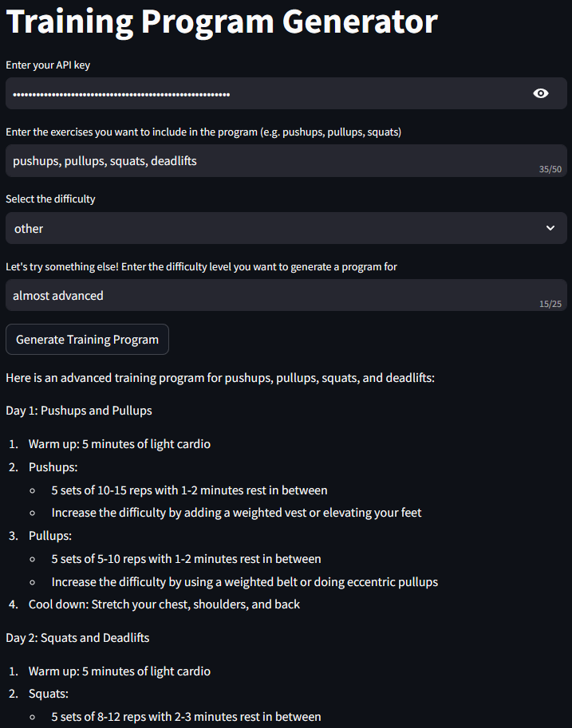Click the 'Day 2: Squats and Deadlifts' heading
Image resolution: width=572 pixels, height=728 pixels.
(76, 637)
